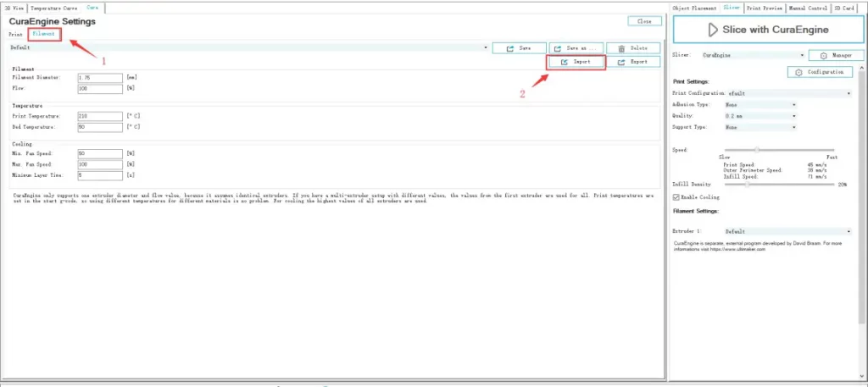
Task: Go to the Manual Control tab
Action: (x=808, y=8)
